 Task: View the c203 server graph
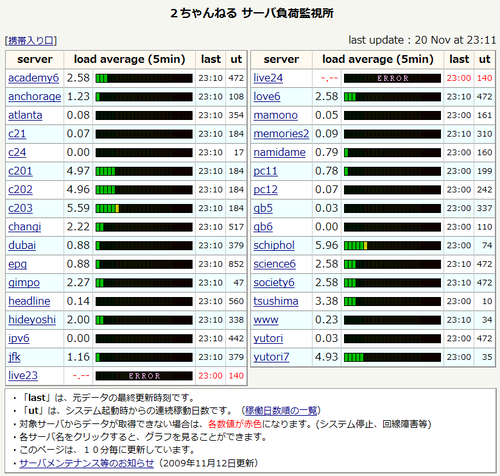point(20,209)
